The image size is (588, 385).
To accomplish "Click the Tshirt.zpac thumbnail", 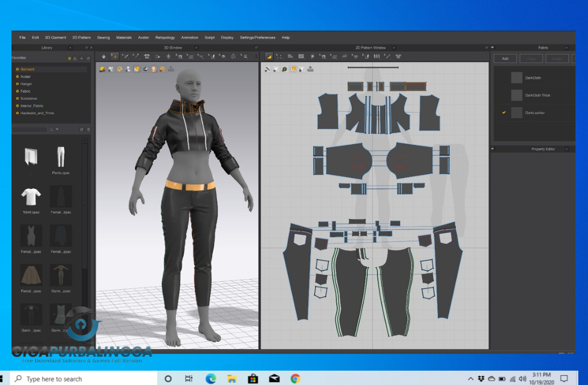I will [31, 197].
